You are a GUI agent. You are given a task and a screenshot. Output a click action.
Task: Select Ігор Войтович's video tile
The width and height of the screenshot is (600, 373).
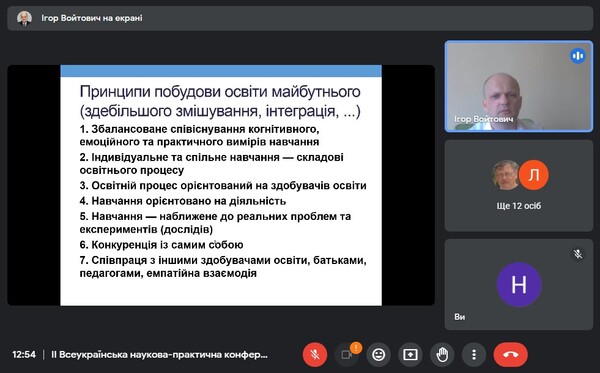(518, 86)
